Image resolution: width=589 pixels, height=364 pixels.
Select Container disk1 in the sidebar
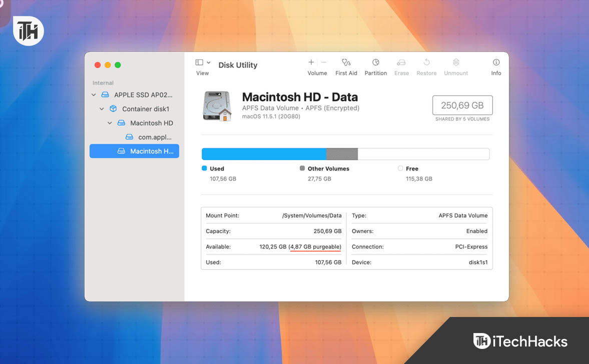[146, 109]
